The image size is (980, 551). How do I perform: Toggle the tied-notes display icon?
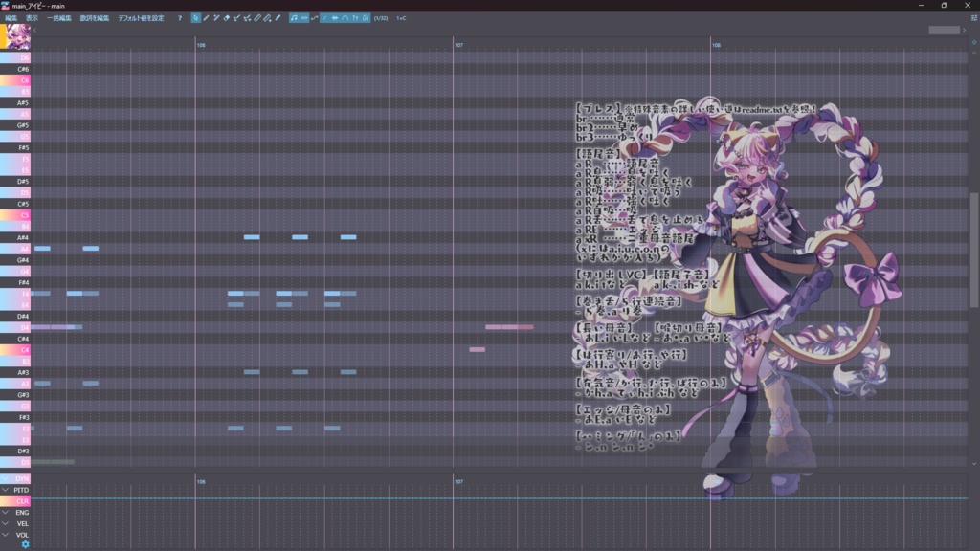[304, 17]
